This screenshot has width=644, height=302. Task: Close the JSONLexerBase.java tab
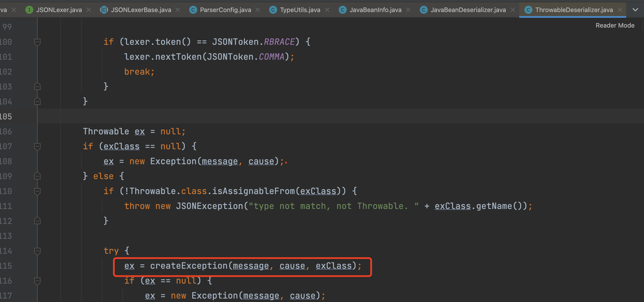click(178, 9)
